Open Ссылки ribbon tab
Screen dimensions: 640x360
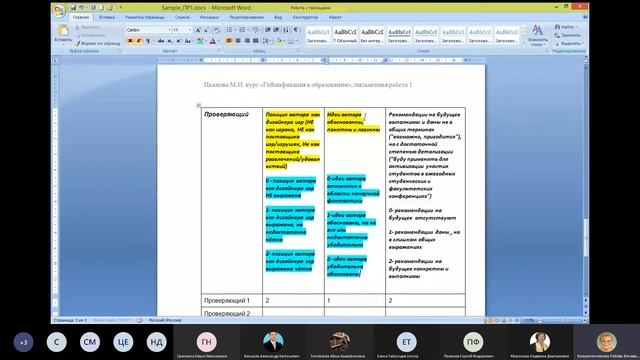182,18
